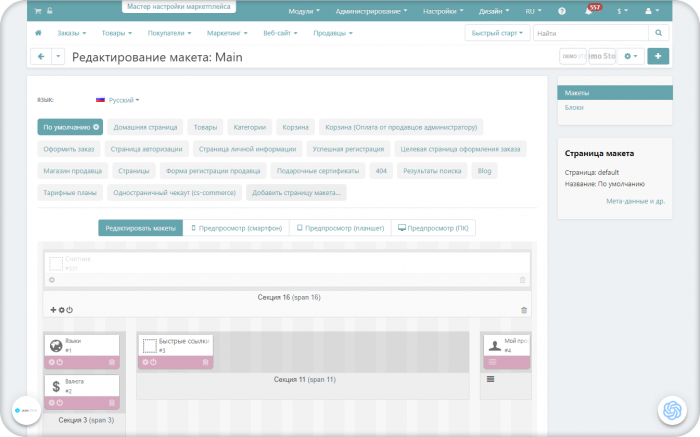Screen dimensions: 700x437
Task: Open the Веб-сайт menu
Action: (280, 33)
